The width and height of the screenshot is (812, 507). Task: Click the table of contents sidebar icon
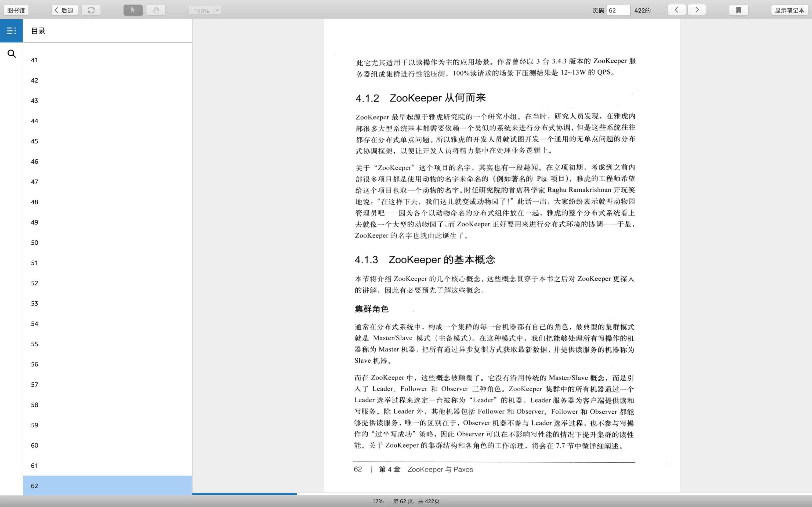11,31
